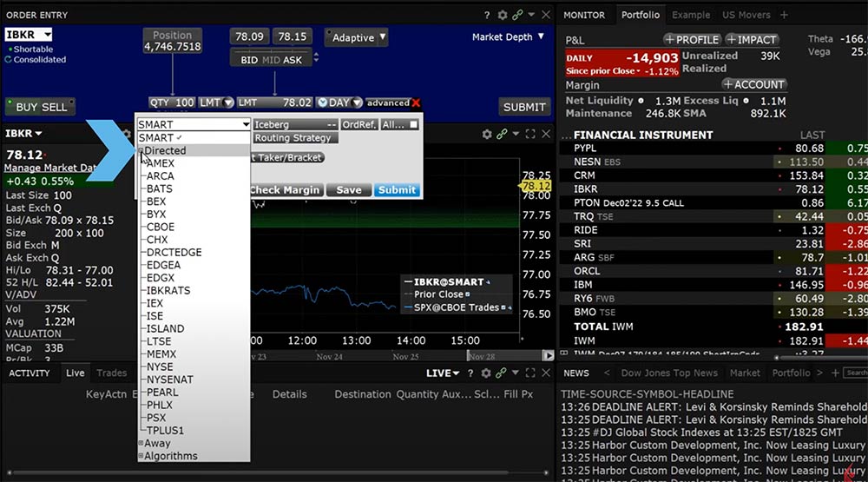
Task: Expand the Algorithms tree node
Action: coord(141,456)
